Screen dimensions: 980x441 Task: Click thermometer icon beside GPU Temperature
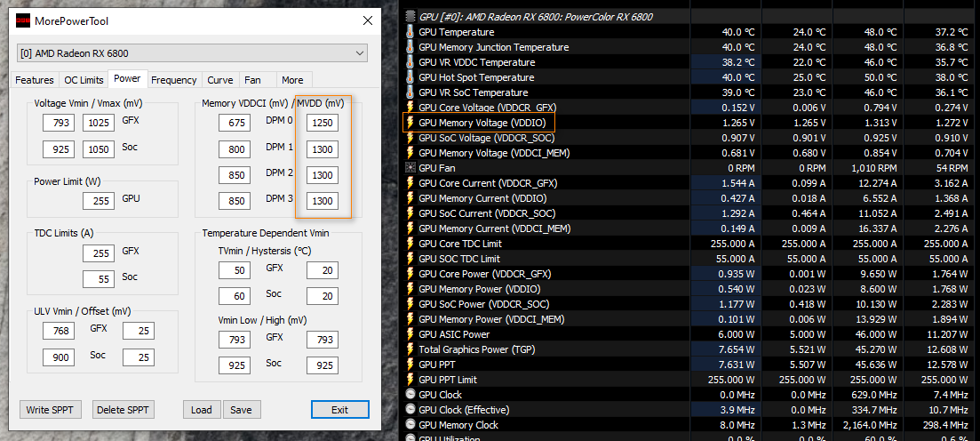[410, 32]
